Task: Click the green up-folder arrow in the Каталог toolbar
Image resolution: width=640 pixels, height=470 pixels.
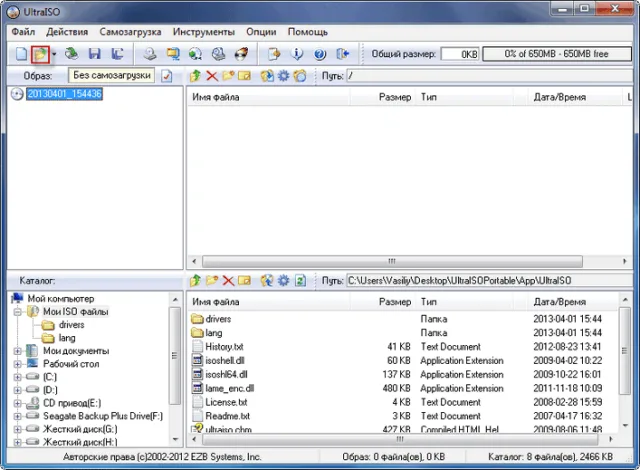Action: (x=195, y=280)
